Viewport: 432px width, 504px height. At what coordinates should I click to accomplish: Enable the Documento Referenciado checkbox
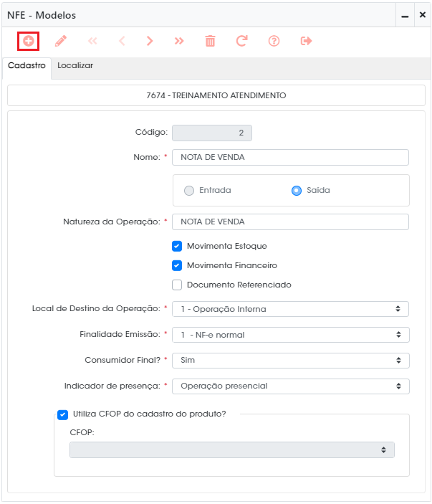[177, 285]
